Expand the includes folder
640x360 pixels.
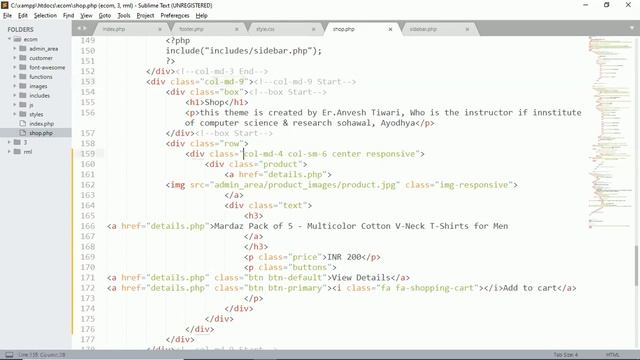(14, 96)
